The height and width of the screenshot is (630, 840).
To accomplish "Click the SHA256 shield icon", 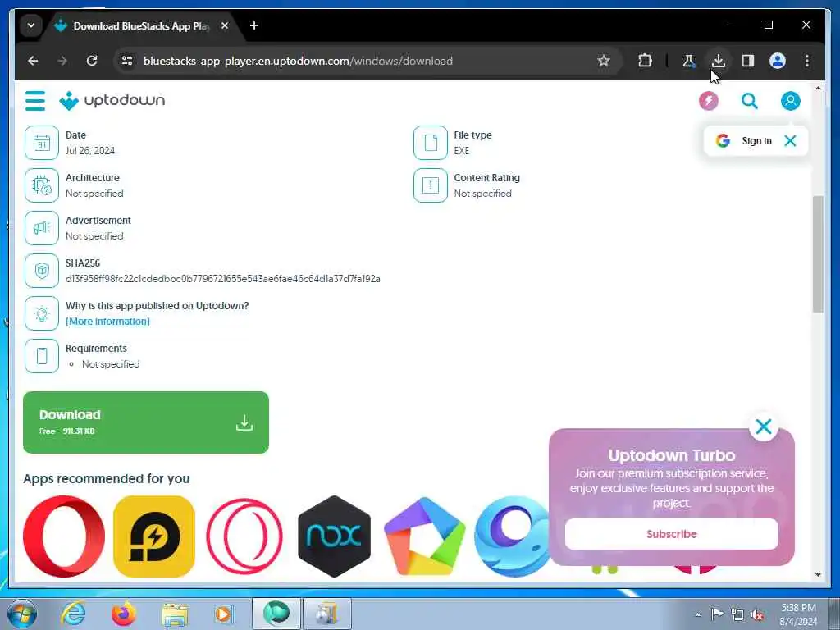I will [42, 271].
